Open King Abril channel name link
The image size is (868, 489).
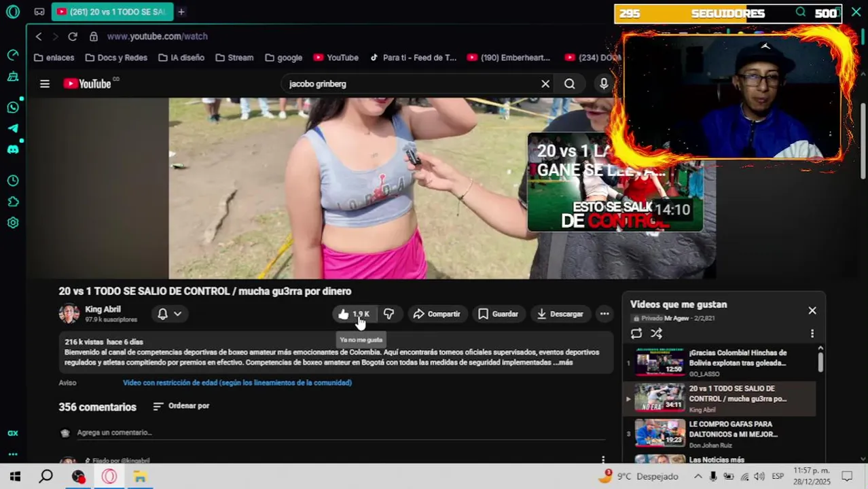(103, 309)
